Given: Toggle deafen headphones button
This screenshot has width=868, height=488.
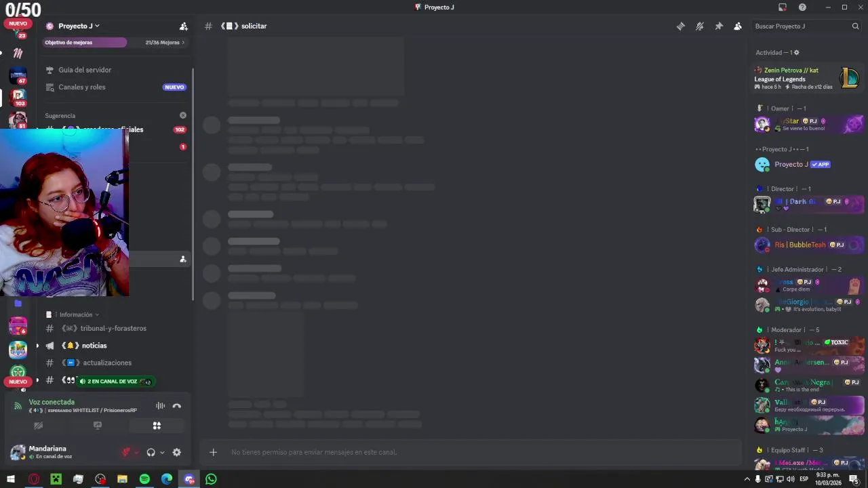Looking at the screenshot, I should point(151,452).
